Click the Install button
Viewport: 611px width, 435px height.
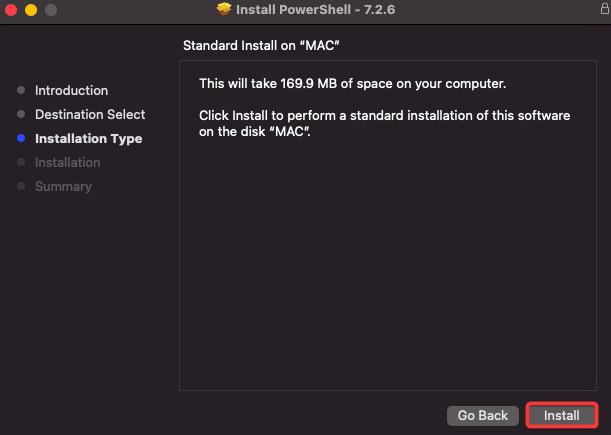(562, 416)
